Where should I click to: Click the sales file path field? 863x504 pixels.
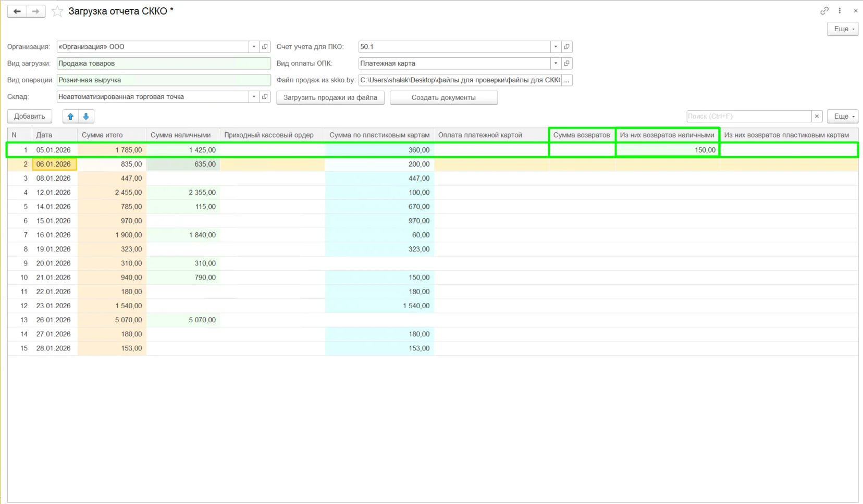point(460,80)
